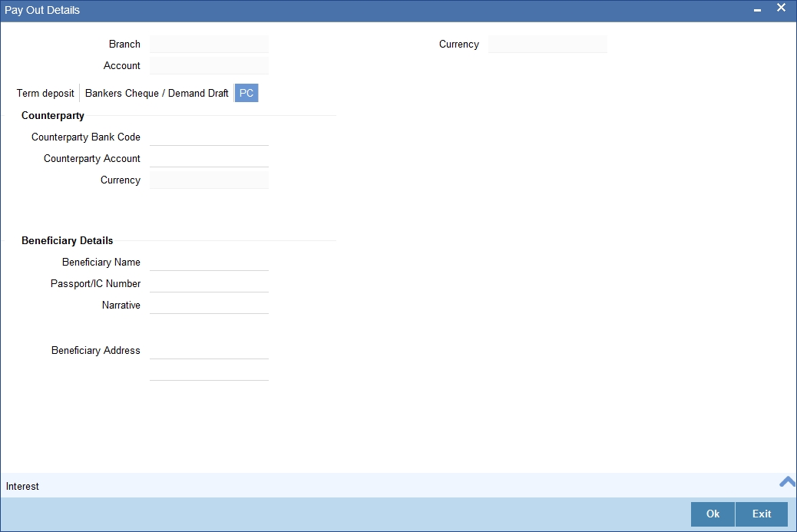The width and height of the screenshot is (797, 532).
Task: Click the first Beneficiary Address line
Action: [209, 351]
